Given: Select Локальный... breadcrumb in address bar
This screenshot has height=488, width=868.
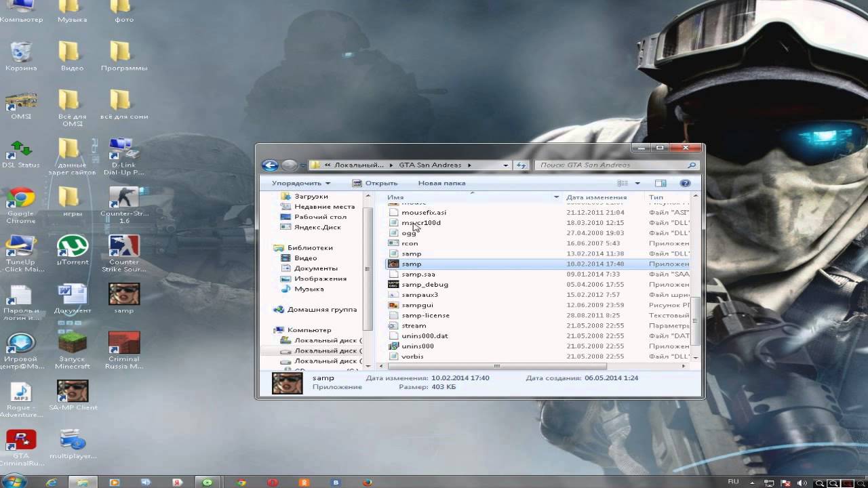Looking at the screenshot, I should pos(359,165).
